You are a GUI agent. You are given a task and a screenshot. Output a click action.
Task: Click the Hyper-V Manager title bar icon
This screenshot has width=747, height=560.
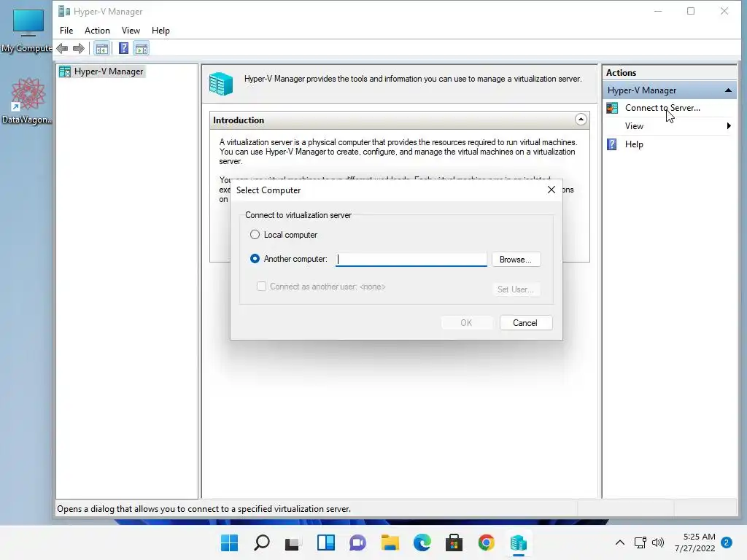coord(64,11)
